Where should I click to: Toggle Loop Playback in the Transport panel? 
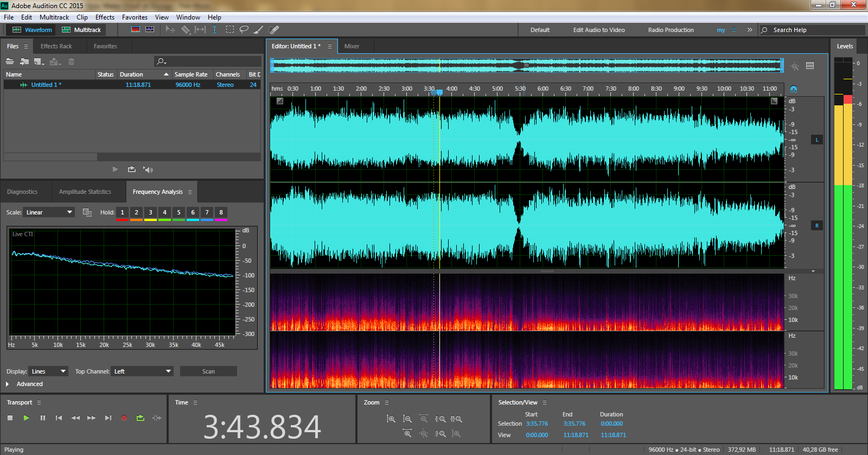(x=141, y=418)
